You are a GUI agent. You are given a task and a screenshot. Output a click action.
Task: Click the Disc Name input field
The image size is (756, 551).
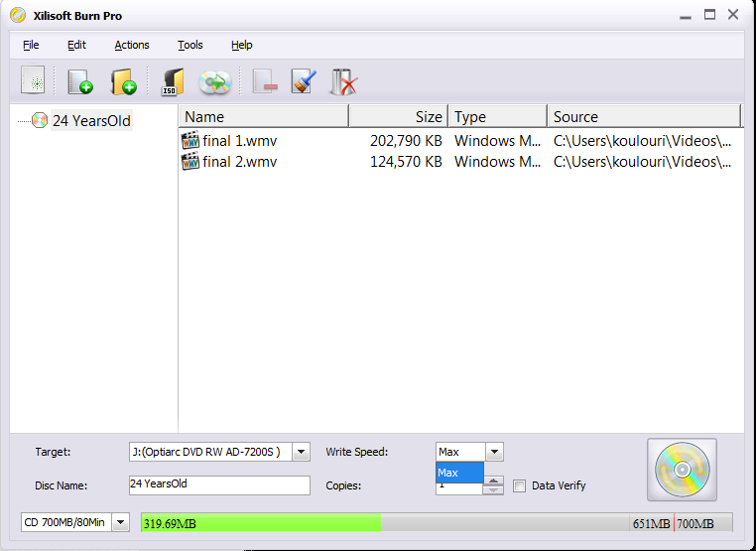tap(219, 484)
